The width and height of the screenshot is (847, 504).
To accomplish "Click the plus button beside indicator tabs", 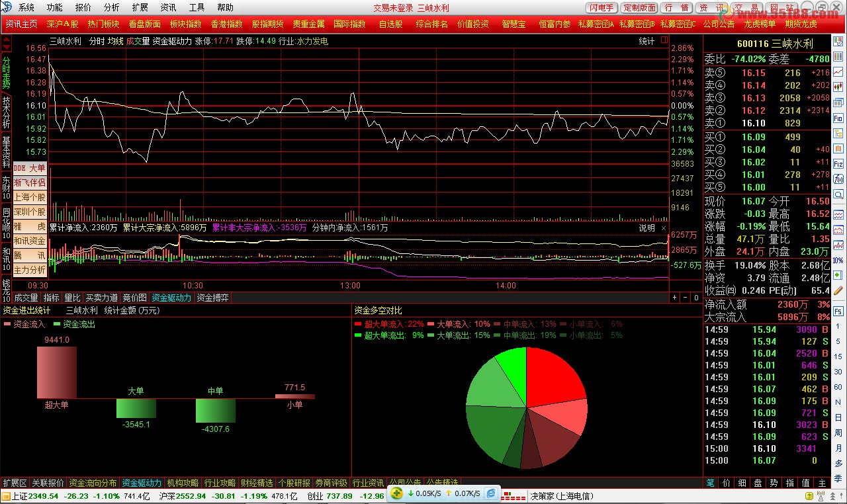I will coord(674,298).
